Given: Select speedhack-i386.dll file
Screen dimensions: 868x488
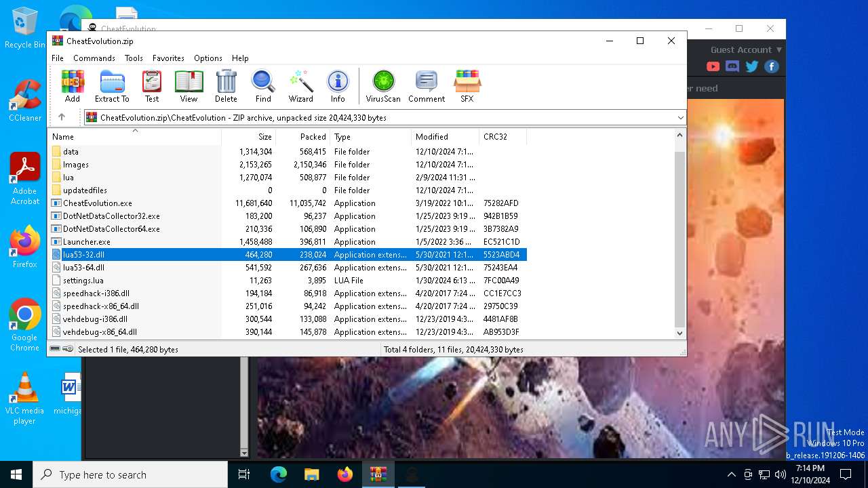Looking at the screenshot, I should coord(288,293).
